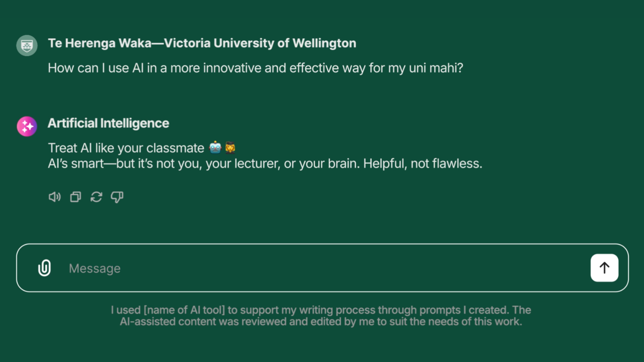Click the AI disclosure statement footer text

click(321, 316)
